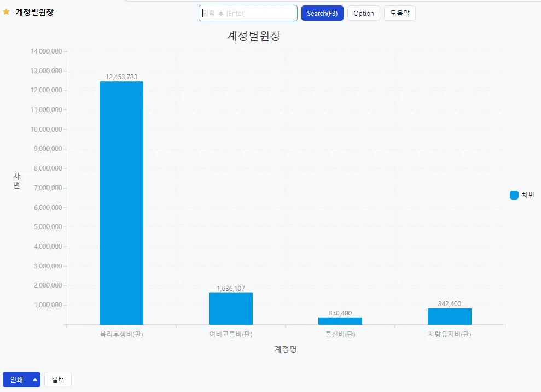Click the 842,400 data label

(450, 304)
